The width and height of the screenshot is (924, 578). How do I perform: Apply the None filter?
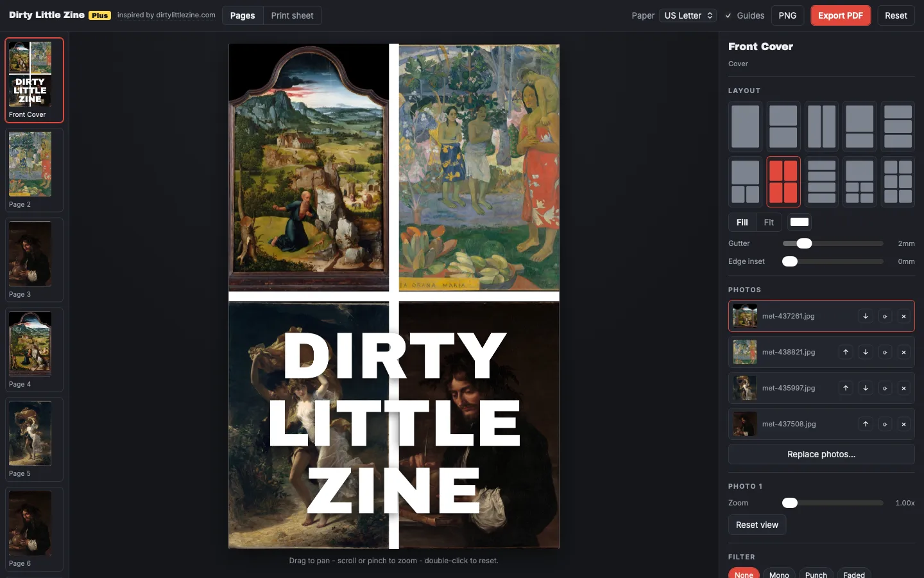[x=744, y=574]
